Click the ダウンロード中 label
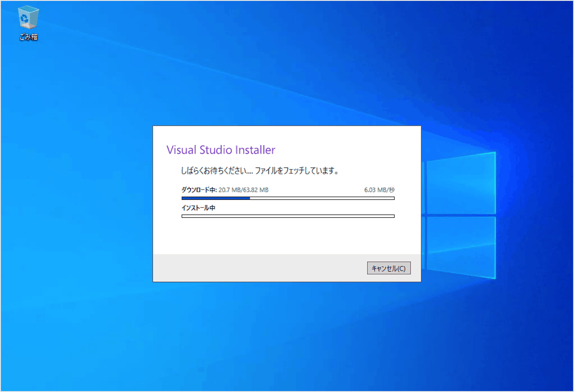Viewport: 574px width, 392px height. (x=199, y=190)
